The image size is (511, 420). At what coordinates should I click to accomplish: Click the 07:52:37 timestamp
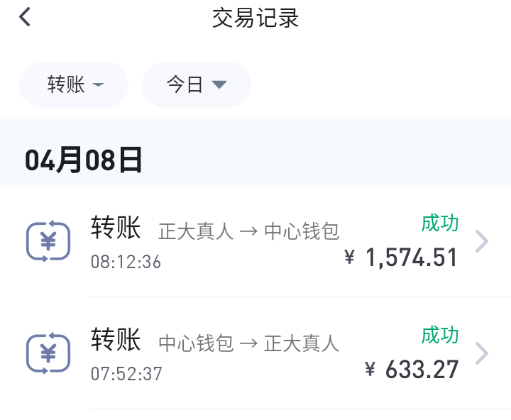coord(126,373)
